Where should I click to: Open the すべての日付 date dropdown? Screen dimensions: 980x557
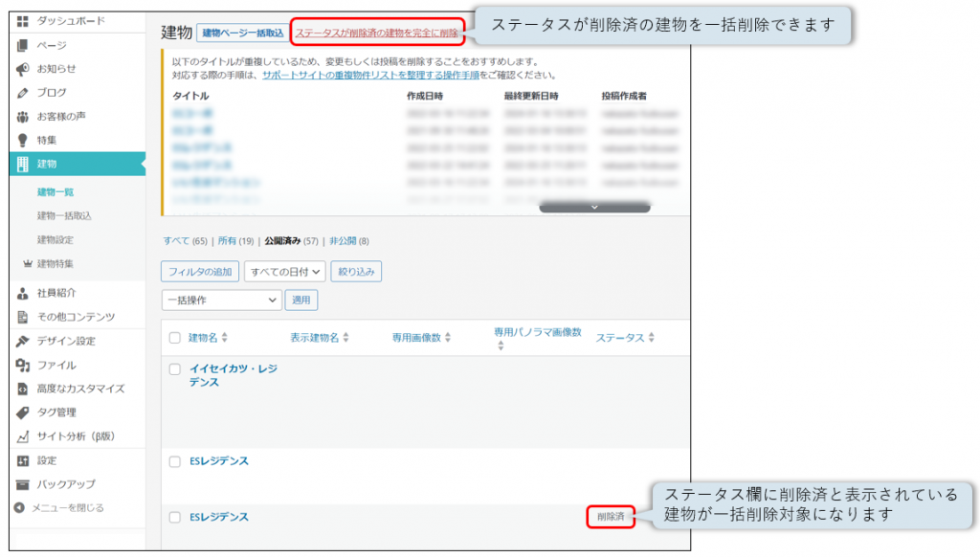point(284,272)
